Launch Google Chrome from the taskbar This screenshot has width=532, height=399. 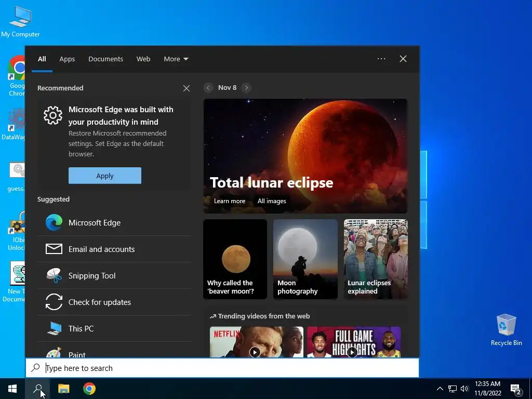(x=89, y=389)
